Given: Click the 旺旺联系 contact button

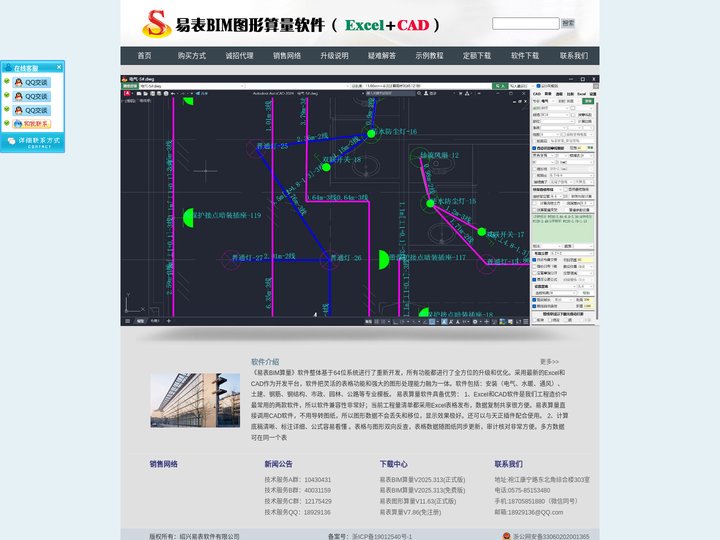Looking at the screenshot, I should 31,124.
